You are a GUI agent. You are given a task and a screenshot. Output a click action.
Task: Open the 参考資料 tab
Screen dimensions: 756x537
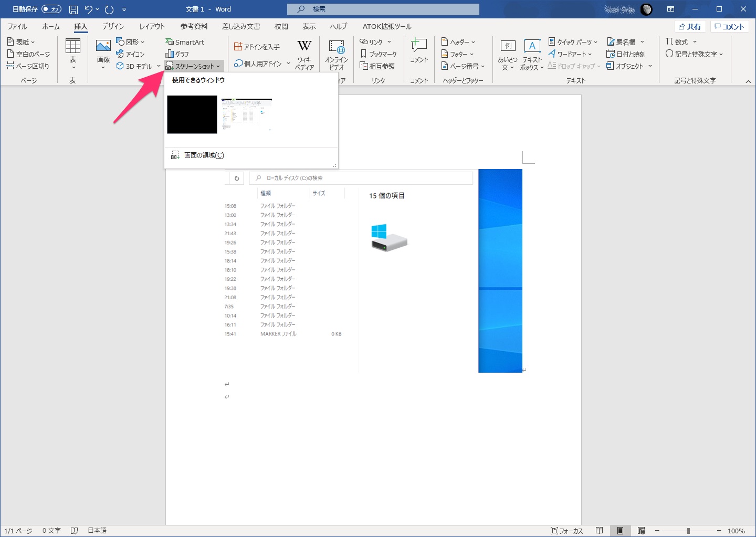194,26
